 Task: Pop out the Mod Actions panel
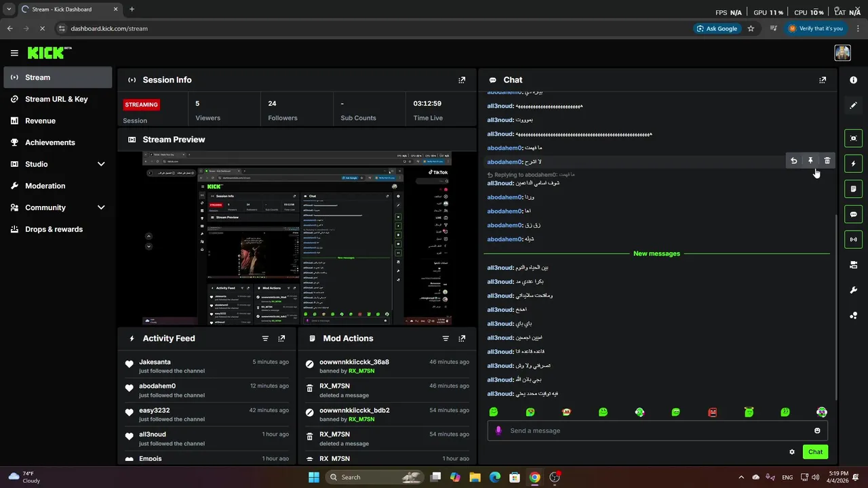pyautogui.click(x=462, y=338)
